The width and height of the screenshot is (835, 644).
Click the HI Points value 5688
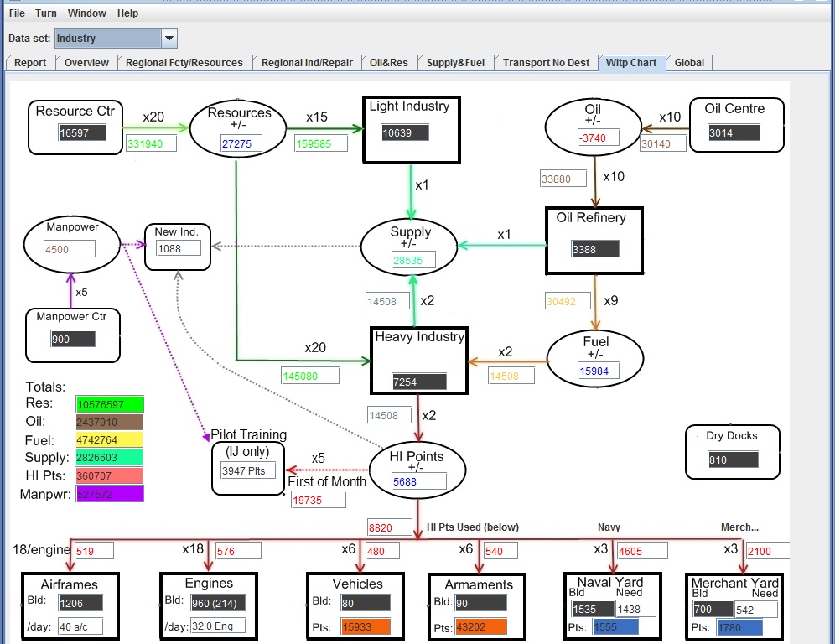(418, 481)
